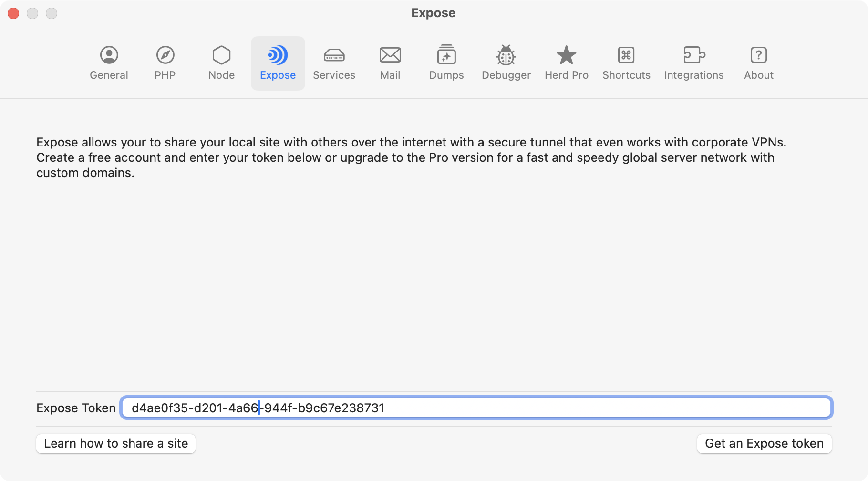
Task: Select the blue Expose wave icon
Action: pos(278,55)
